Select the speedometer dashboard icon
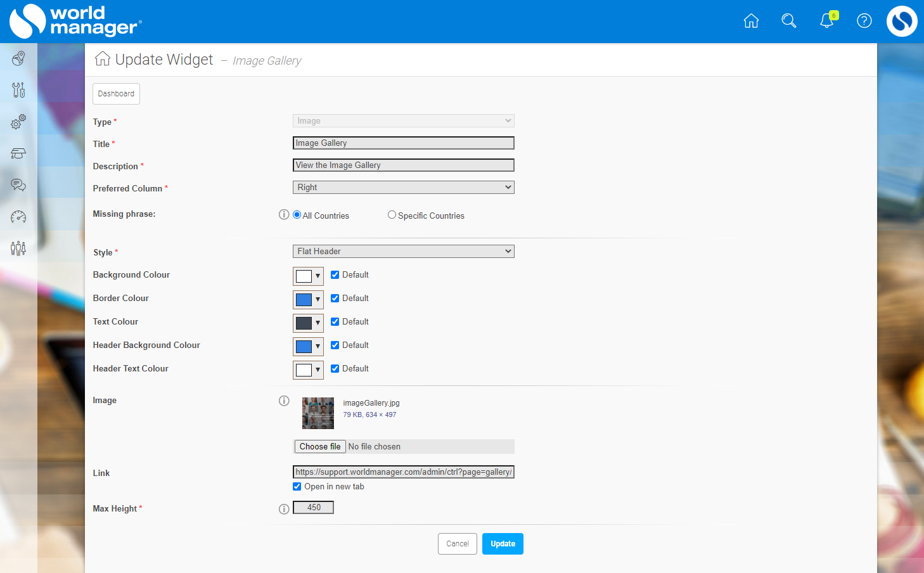This screenshot has height=573, width=924. click(x=18, y=217)
